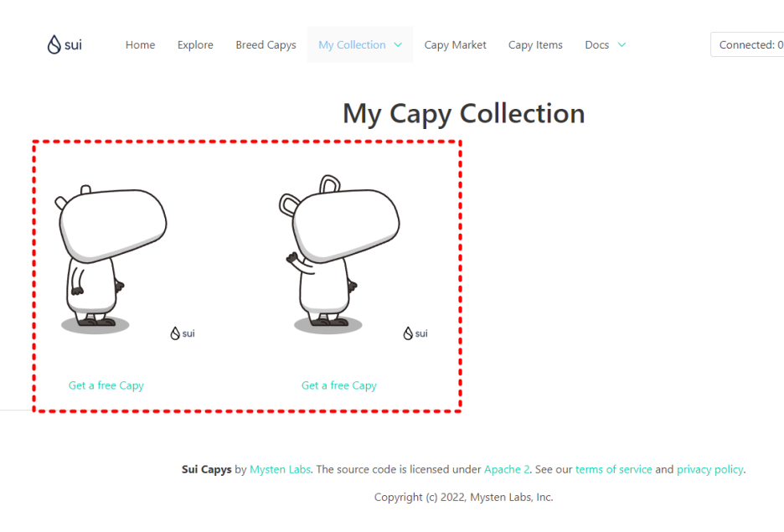Select the first capy image with small ears
784x532 pixels.
pyautogui.click(x=111, y=257)
